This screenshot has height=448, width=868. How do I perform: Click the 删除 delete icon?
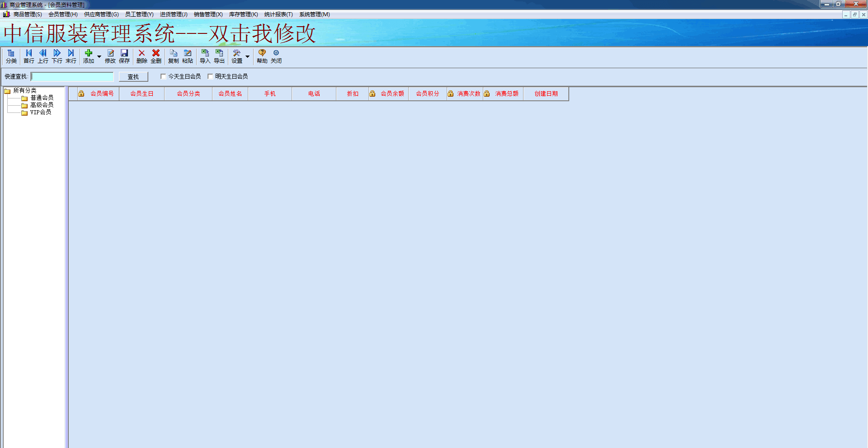(x=142, y=56)
